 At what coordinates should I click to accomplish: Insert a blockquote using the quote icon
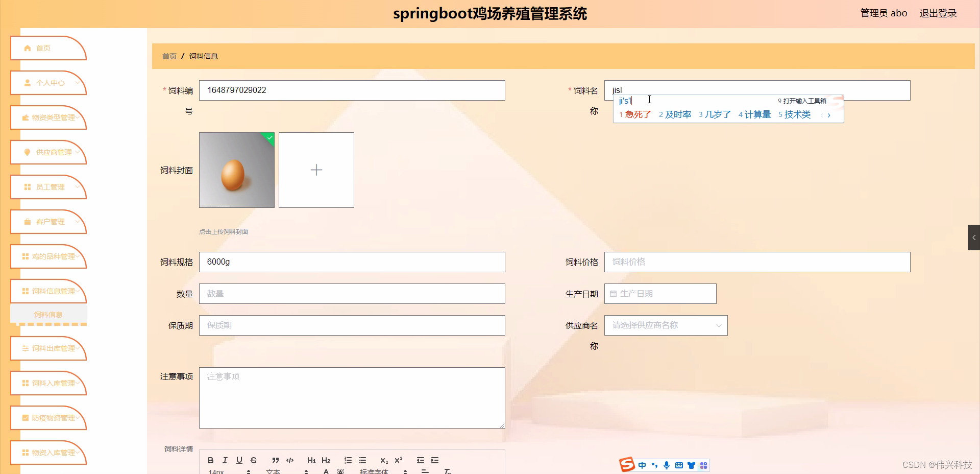coord(275,460)
